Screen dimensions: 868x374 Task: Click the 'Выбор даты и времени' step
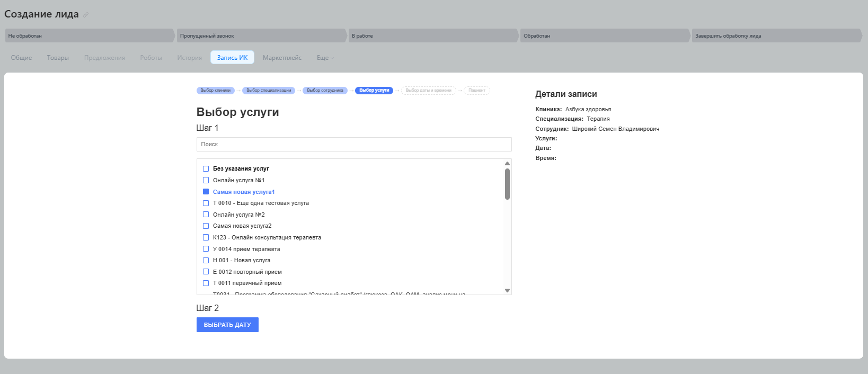point(428,91)
